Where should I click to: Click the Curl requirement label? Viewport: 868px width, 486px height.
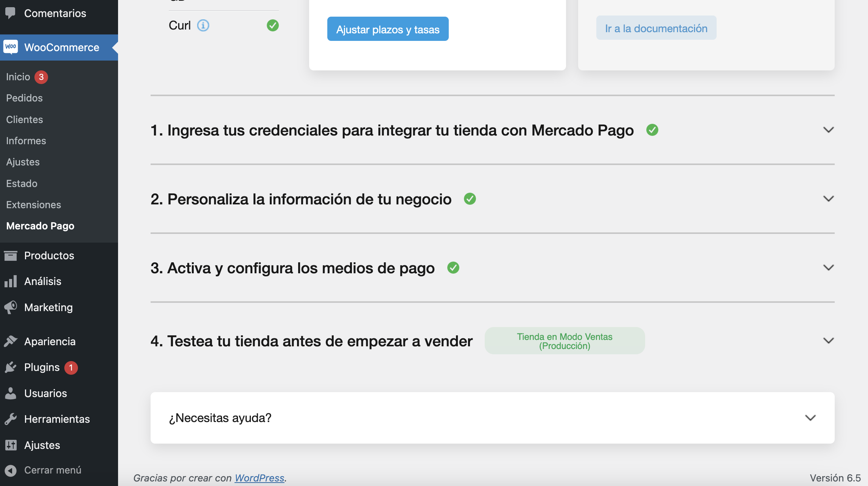[x=179, y=25]
